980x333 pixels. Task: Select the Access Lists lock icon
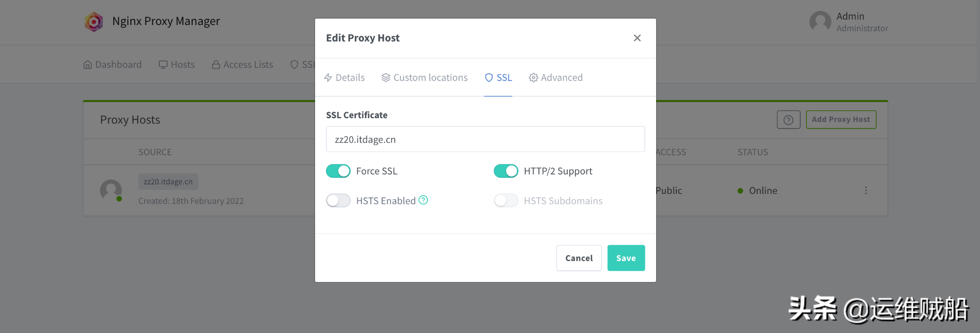point(216,64)
